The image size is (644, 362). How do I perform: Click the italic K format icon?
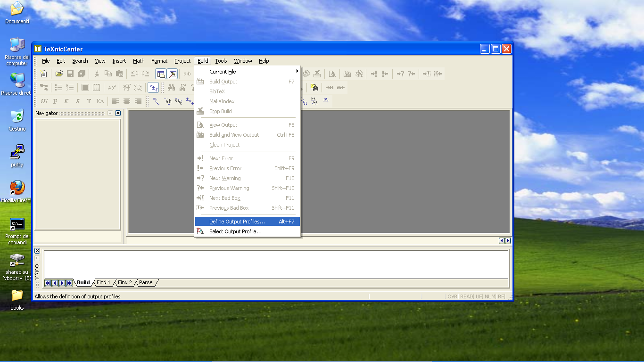[x=66, y=101]
